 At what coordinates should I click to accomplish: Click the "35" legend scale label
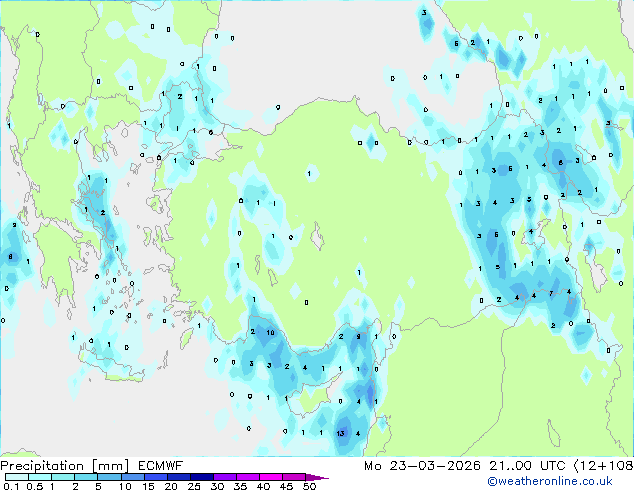(240, 486)
